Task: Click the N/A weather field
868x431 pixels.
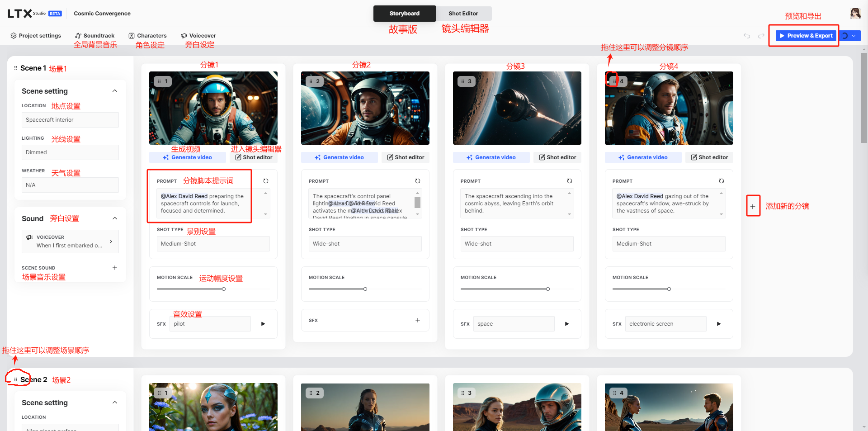Action: pos(70,185)
